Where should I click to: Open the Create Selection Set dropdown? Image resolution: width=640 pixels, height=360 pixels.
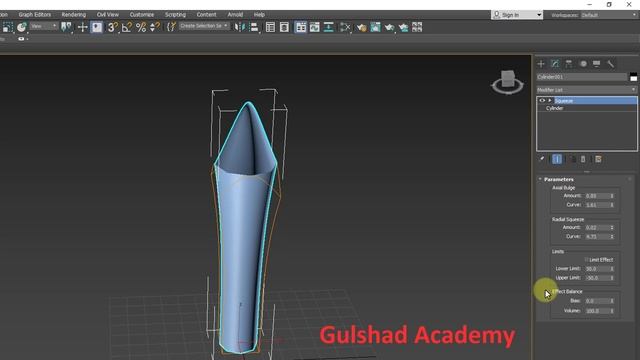coord(204,26)
